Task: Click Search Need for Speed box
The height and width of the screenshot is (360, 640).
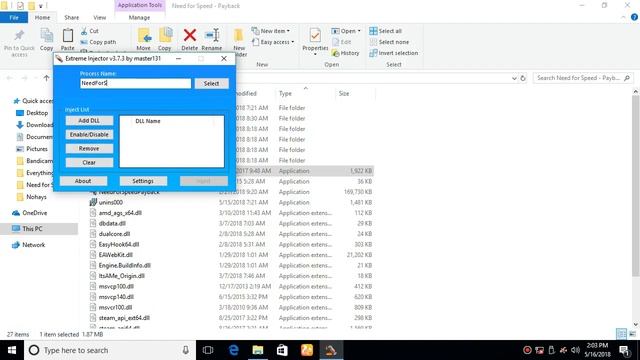Action: (583, 78)
